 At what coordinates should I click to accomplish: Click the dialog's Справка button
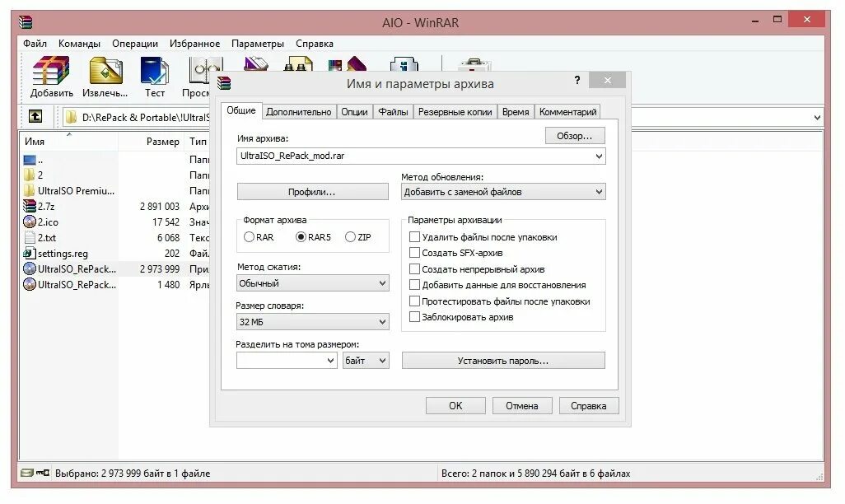589,405
